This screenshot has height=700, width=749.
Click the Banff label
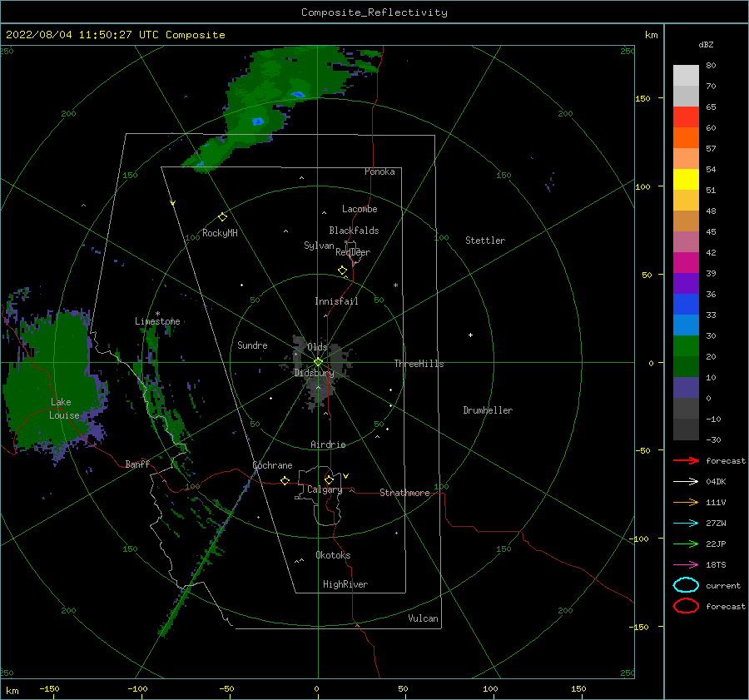click(x=137, y=464)
